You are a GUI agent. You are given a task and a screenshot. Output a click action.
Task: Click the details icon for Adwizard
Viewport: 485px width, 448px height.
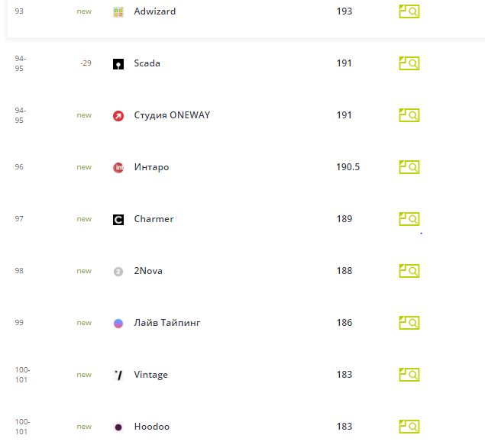tap(409, 11)
